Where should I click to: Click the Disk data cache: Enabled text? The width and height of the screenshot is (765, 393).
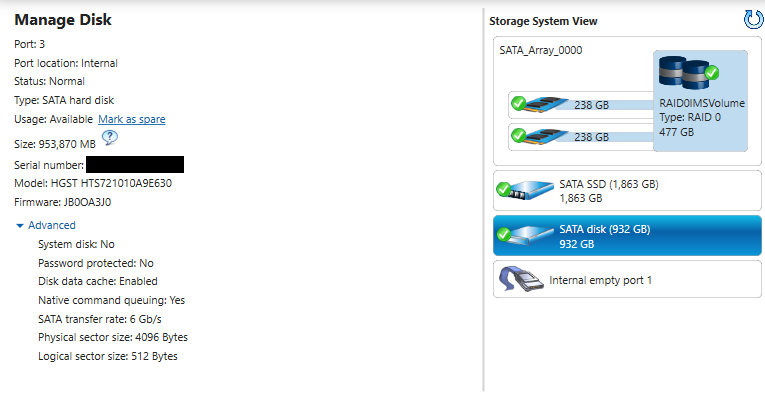98,281
